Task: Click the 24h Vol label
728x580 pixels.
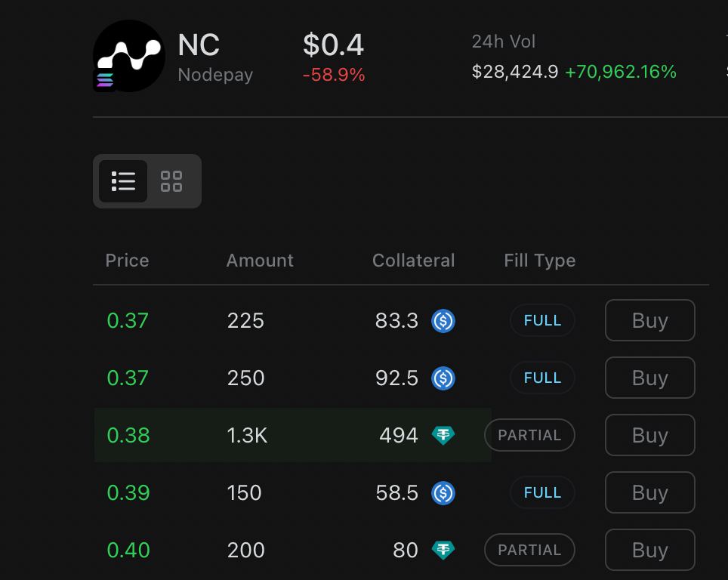Action: click(x=504, y=42)
